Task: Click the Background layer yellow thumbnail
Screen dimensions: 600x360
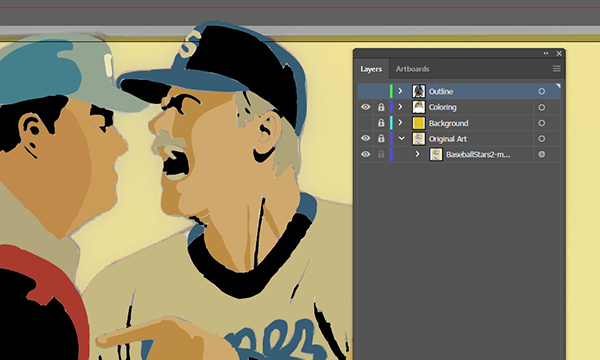Action: [x=419, y=123]
